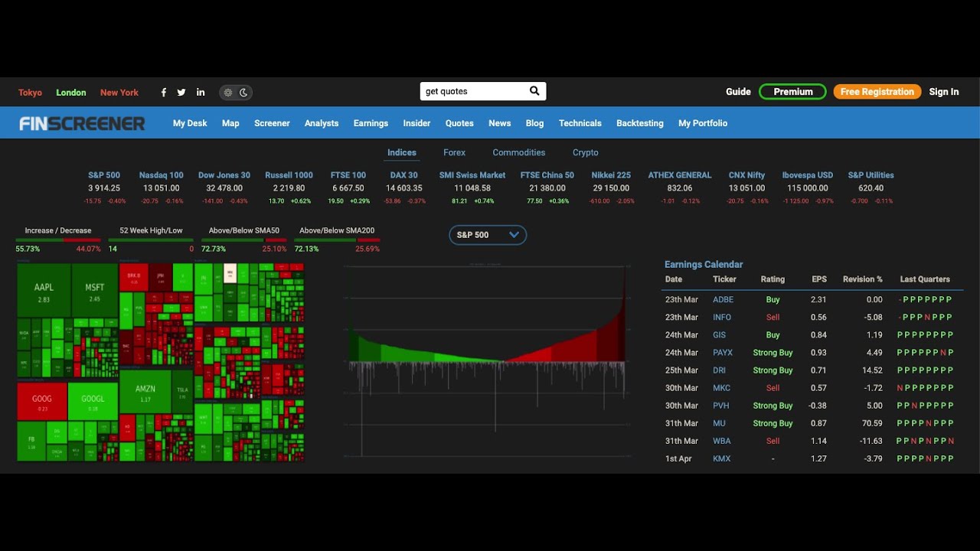This screenshot has width=980, height=551.
Task: Select the AAPL heatmap tile
Action: pyautogui.click(x=43, y=291)
